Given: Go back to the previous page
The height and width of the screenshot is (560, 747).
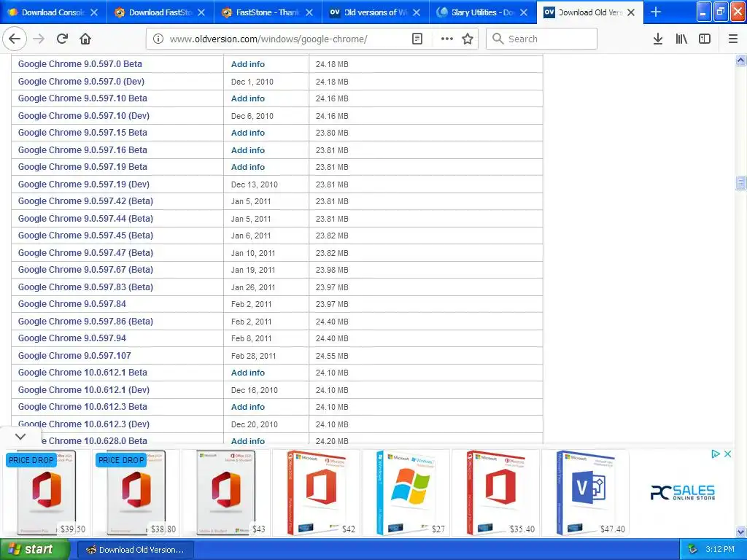Looking at the screenshot, I should pos(15,39).
